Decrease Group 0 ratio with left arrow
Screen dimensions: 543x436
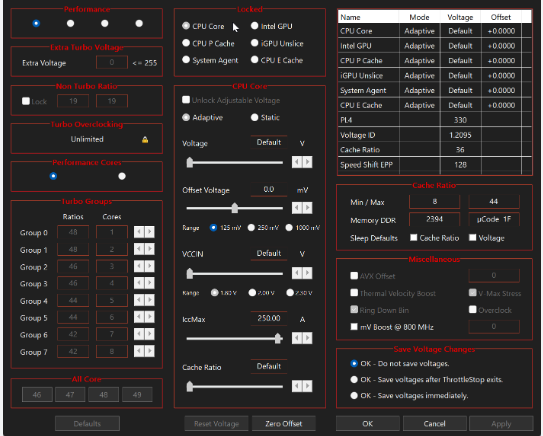pos(139,232)
